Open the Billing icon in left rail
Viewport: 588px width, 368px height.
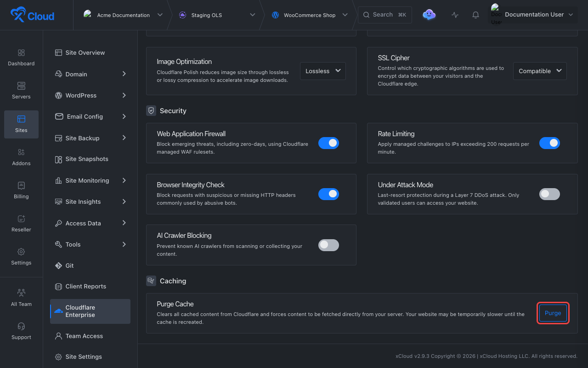pos(21,185)
